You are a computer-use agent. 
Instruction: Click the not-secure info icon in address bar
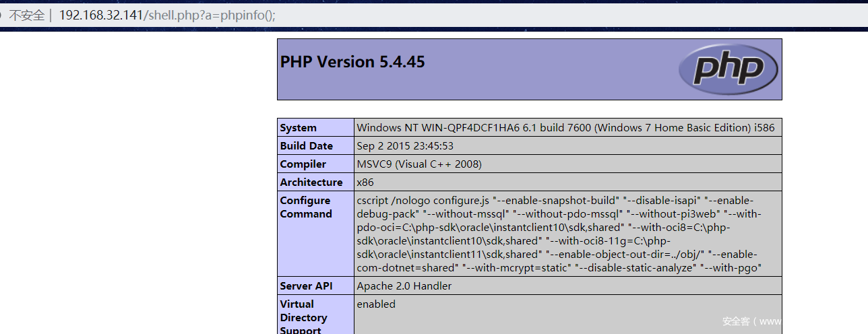[2, 15]
